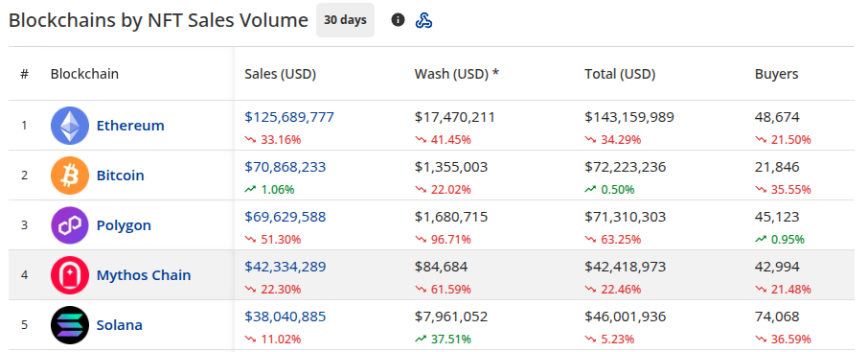Click the Mythos Chain logo icon
The height and width of the screenshot is (352, 868).
pos(70,275)
